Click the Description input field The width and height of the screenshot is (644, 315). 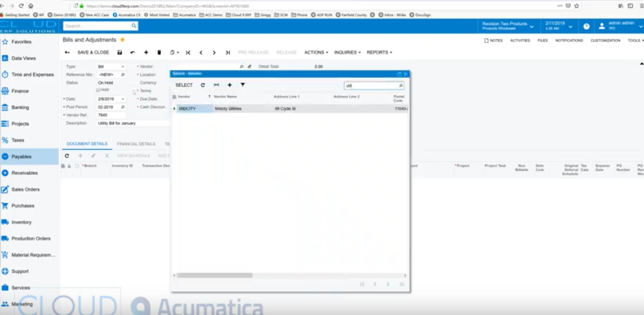133,123
